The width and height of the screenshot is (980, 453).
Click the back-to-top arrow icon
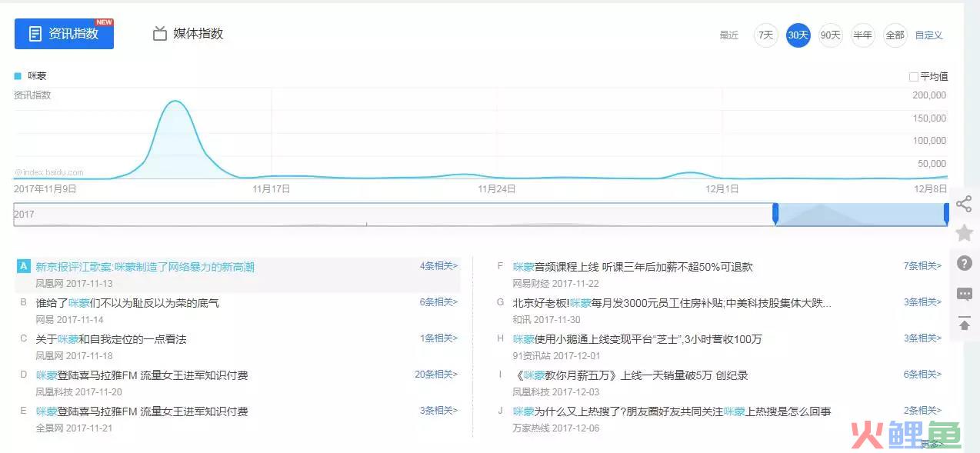[964, 324]
